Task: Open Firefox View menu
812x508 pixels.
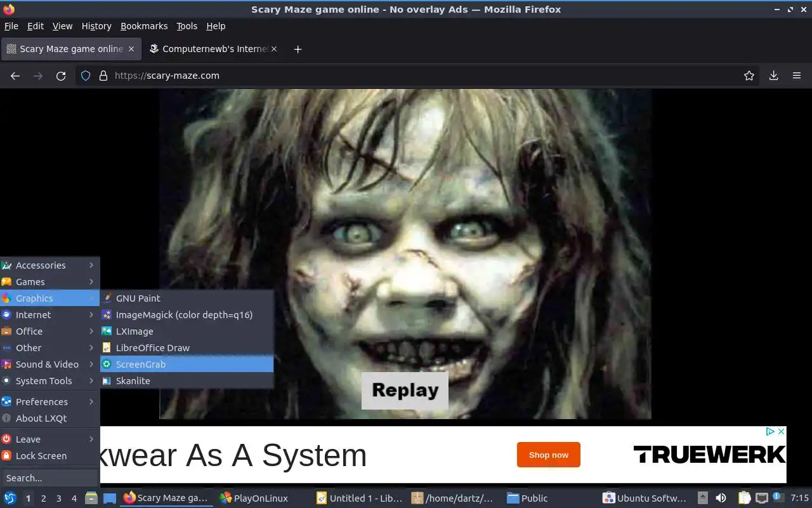Action: [x=62, y=26]
